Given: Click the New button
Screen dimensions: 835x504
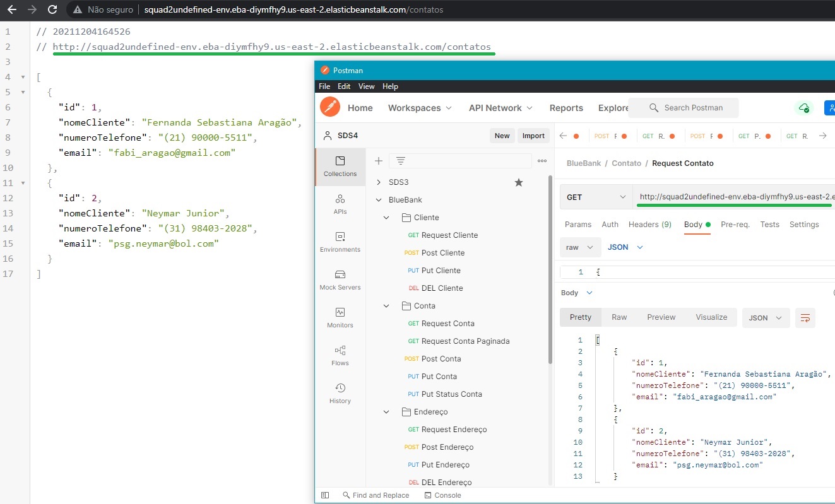Looking at the screenshot, I should [x=502, y=136].
